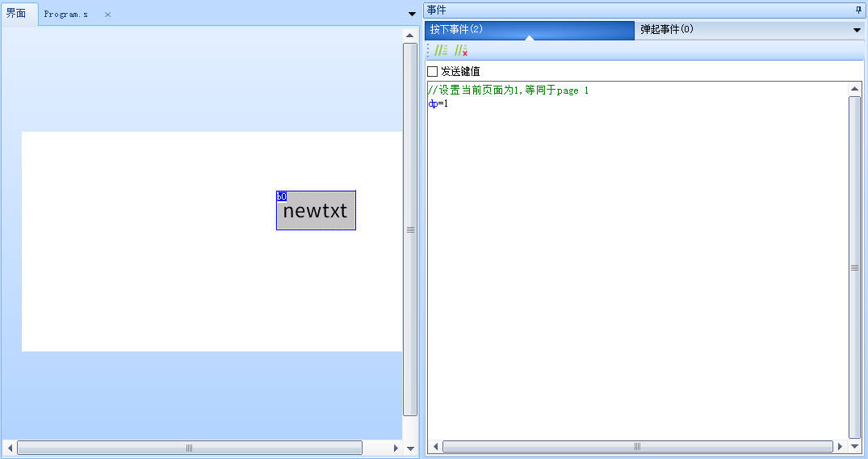Select the newtxt component on the canvas
Image resolution: width=868 pixels, height=459 pixels.
pos(316,211)
